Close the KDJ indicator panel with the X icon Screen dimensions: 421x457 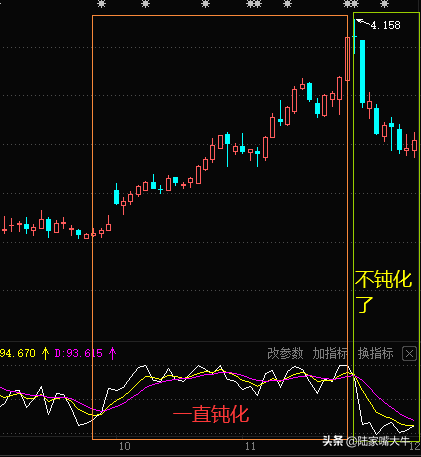409,354
